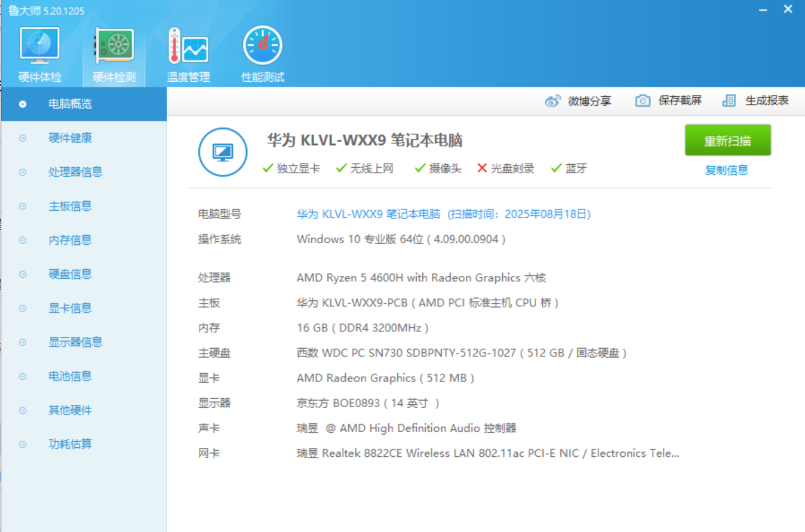Click the green check beside 摄像头
Viewport: 805px width, 532px height.
click(x=420, y=168)
